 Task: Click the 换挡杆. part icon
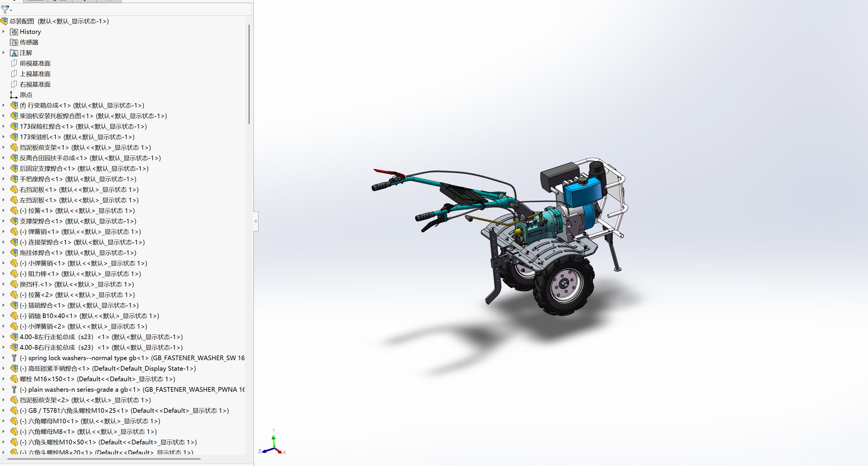pos(14,284)
